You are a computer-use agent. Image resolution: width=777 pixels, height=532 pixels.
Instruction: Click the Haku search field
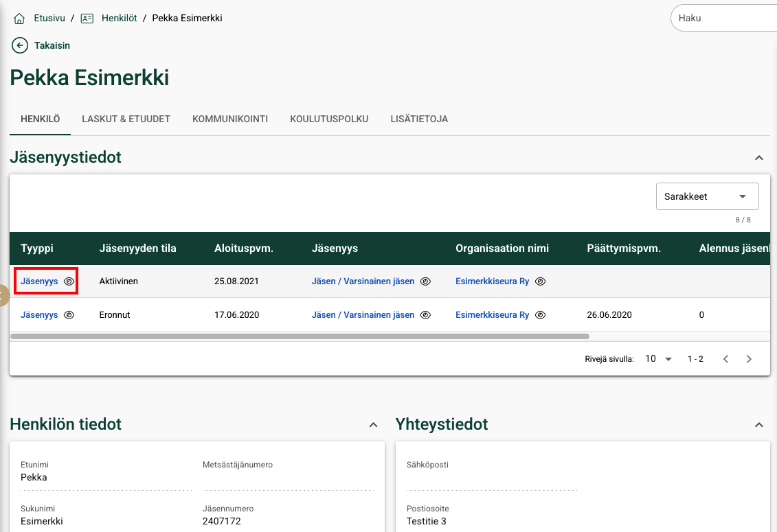tap(723, 19)
